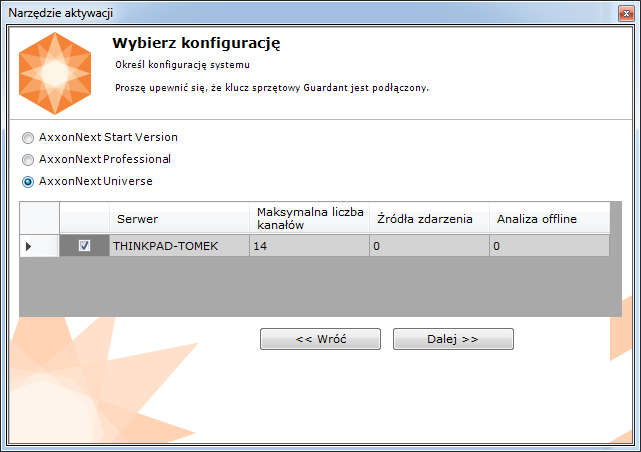Screen dimensions: 641x452
Task: Click the Maksymalna liczba kanałów header
Action: pos(309,219)
